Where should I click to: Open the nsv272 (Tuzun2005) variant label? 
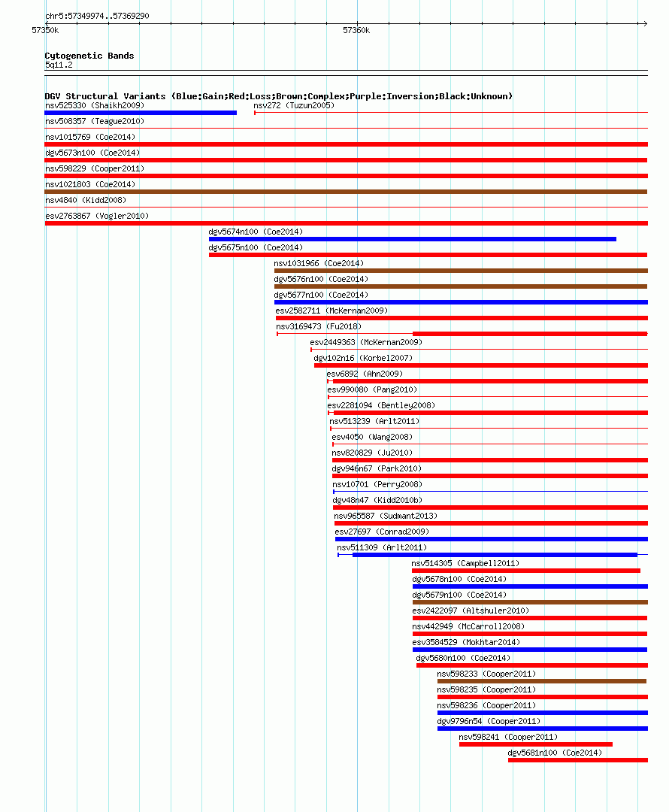(x=294, y=106)
